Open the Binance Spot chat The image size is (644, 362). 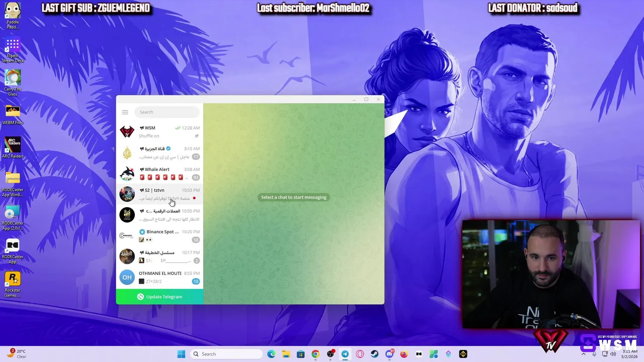tap(160, 236)
